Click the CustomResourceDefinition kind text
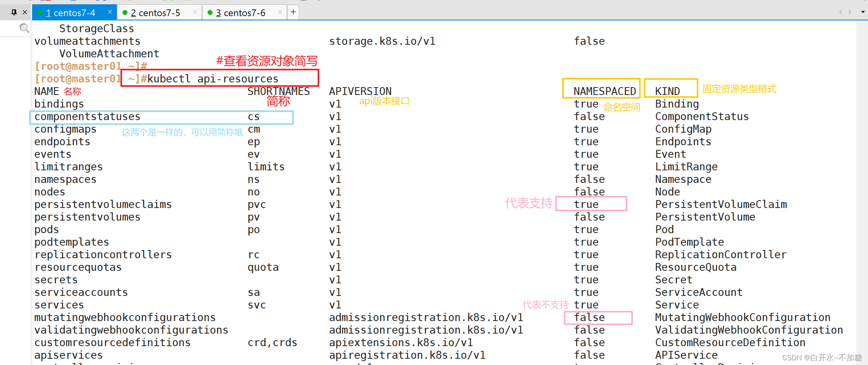The image size is (868, 365). click(x=730, y=343)
